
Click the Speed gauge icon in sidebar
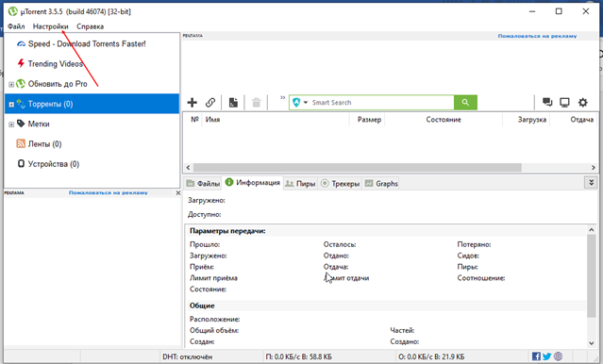tap(21, 43)
